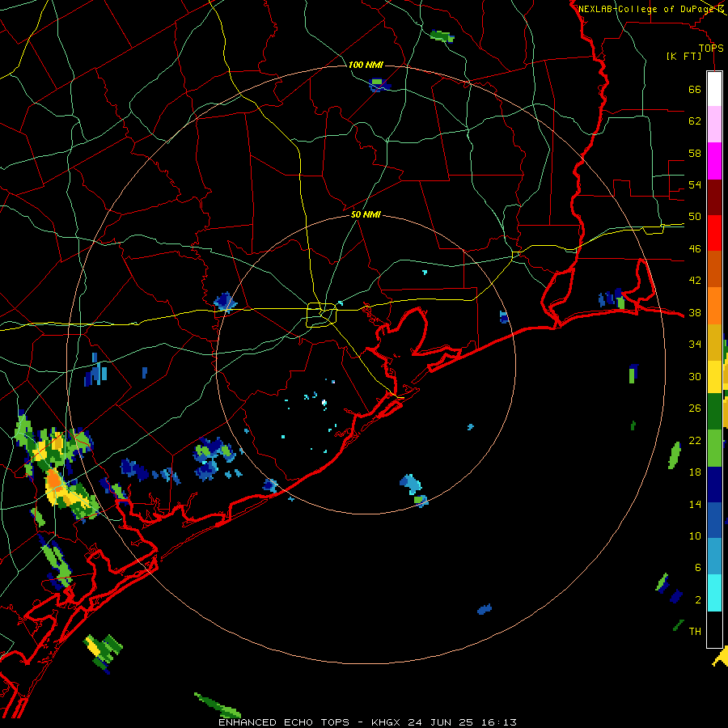The image size is (728, 728).
Task: Click the light blue color scale segment
Action: click(714, 557)
